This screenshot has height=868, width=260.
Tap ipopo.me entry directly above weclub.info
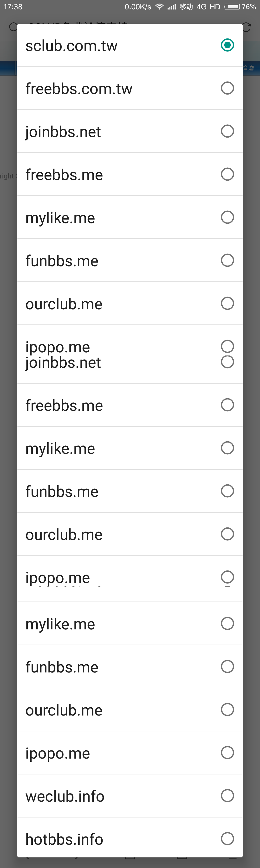[130, 753]
